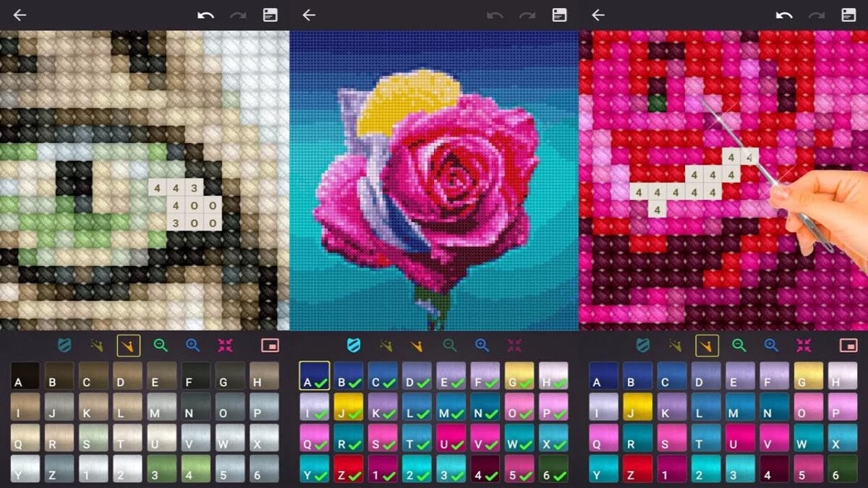Pick green thread 4 in left eye-pattern panel
868x488 pixels.
[x=196, y=468]
